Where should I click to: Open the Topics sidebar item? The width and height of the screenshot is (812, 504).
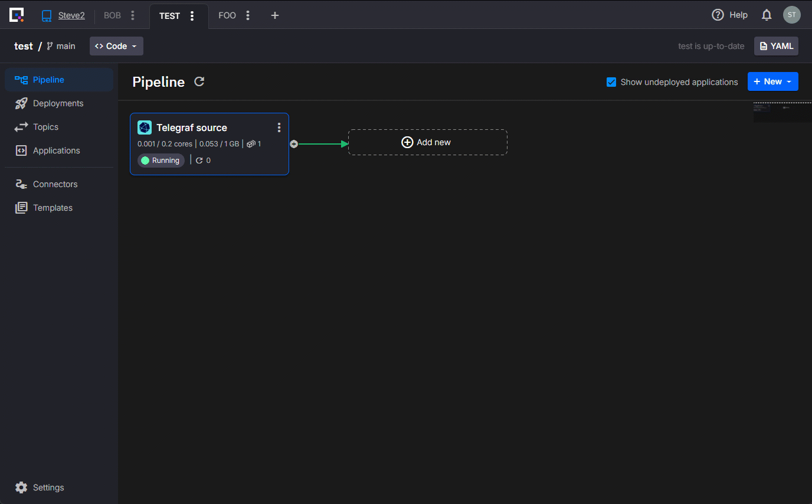45,127
